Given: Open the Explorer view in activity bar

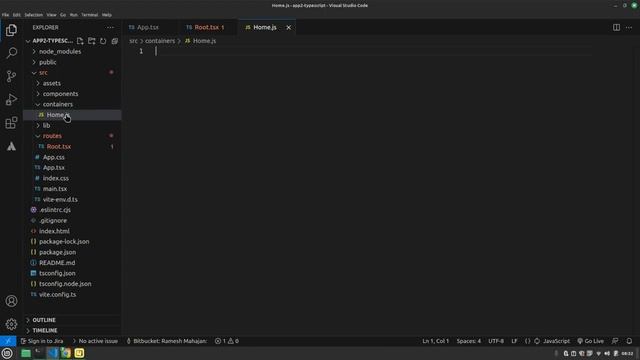Looking at the screenshot, I should coord(11,30).
